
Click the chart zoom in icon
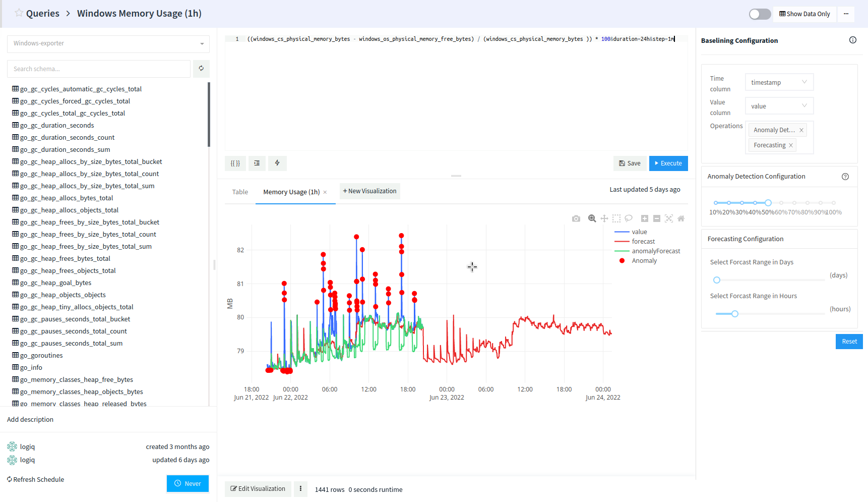644,218
